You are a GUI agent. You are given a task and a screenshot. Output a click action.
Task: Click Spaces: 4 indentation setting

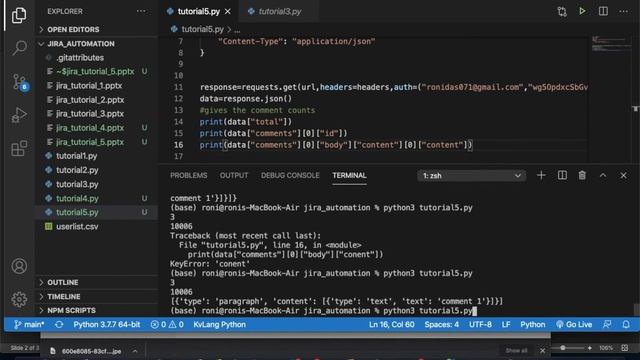coord(442,324)
